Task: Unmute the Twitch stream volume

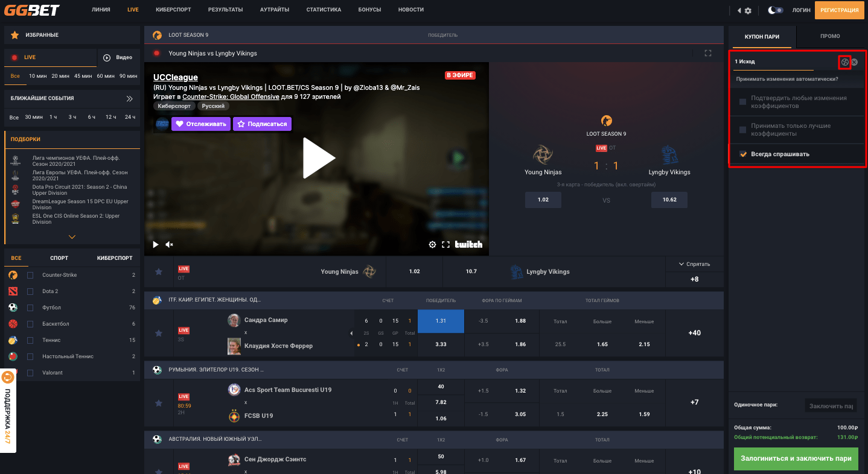Action: coord(170,244)
